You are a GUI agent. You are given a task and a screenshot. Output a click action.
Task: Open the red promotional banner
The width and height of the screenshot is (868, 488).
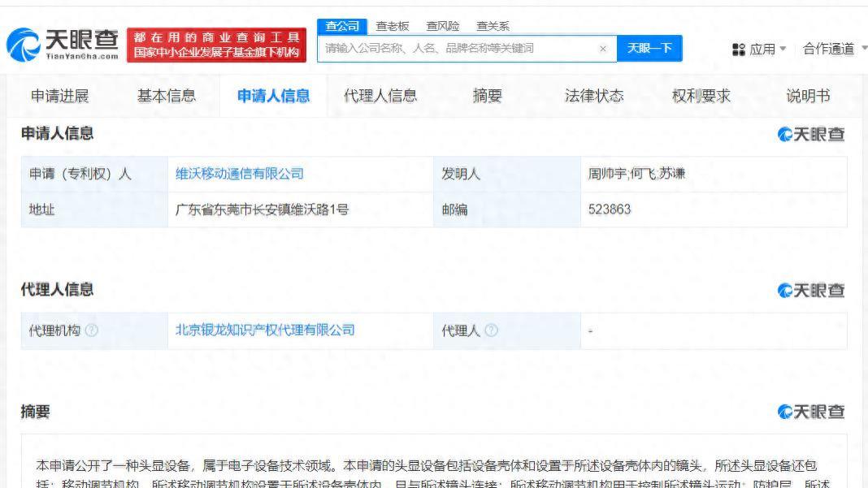tap(216, 45)
